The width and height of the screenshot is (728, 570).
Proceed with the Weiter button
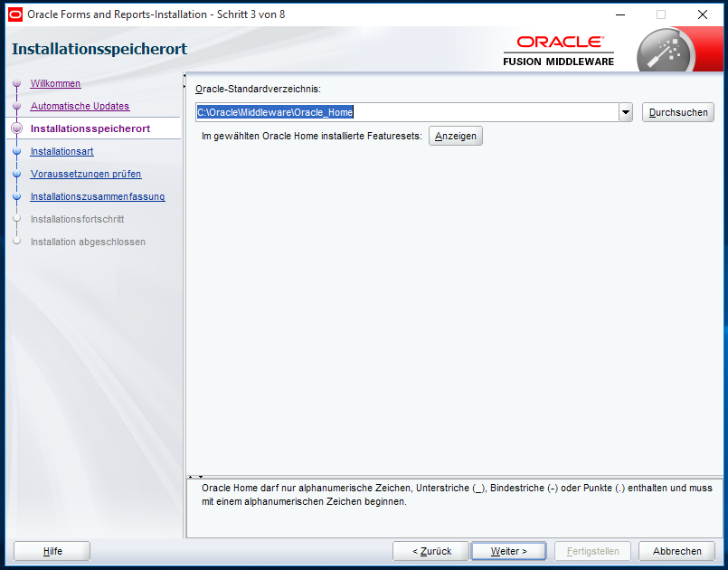pyautogui.click(x=508, y=551)
